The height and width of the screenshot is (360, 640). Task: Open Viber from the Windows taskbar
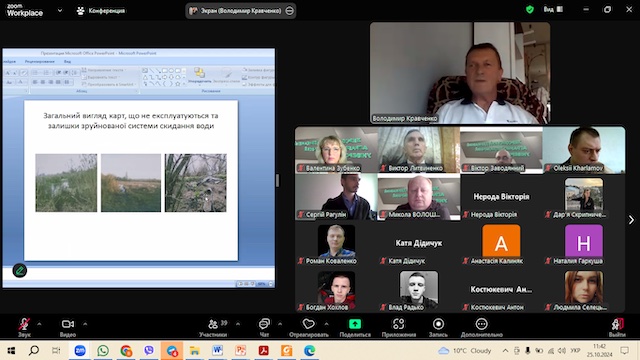(x=149, y=350)
